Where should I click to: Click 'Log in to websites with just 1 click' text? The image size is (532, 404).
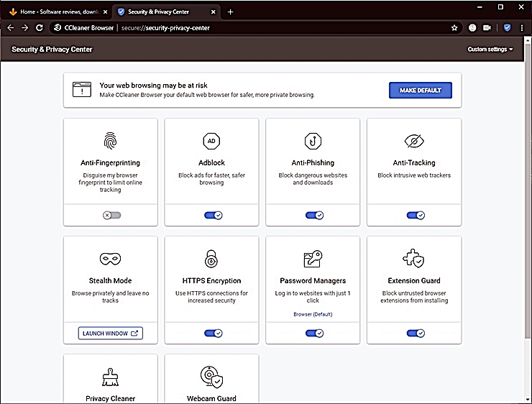coord(313,297)
